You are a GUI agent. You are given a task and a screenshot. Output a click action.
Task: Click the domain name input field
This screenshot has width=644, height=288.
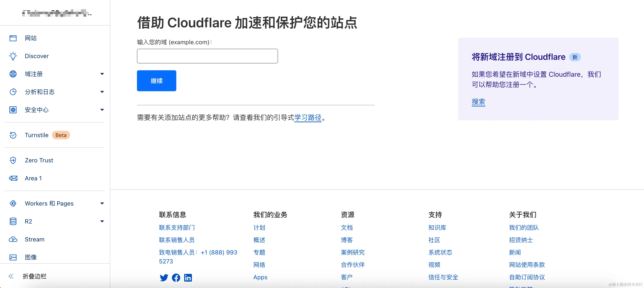(x=207, y=56)
